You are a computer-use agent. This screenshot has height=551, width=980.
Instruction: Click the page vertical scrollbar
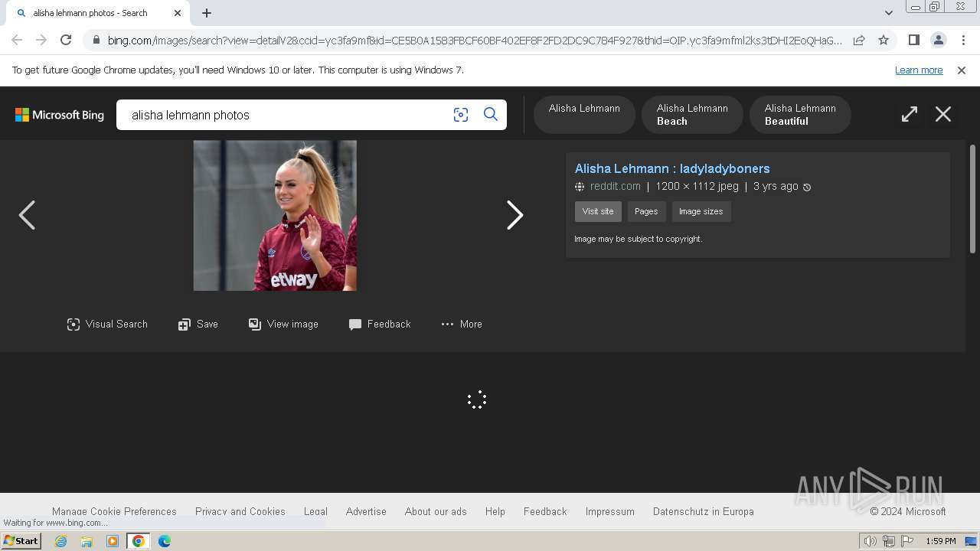pos(973,199)
